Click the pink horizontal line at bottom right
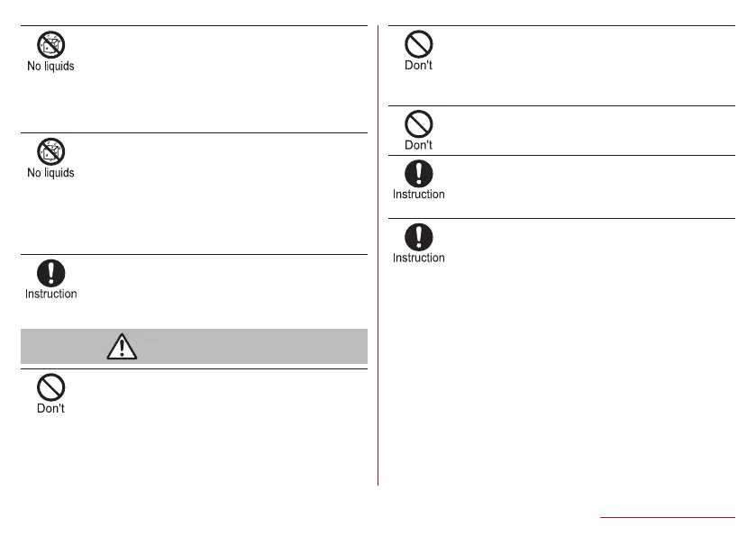The height and width of the screenshot is (536, 756). tap(667, 518)
